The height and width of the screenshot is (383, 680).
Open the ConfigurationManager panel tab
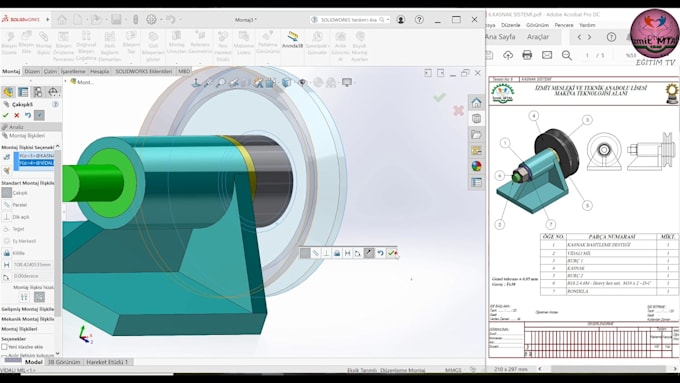coord(38,92)
